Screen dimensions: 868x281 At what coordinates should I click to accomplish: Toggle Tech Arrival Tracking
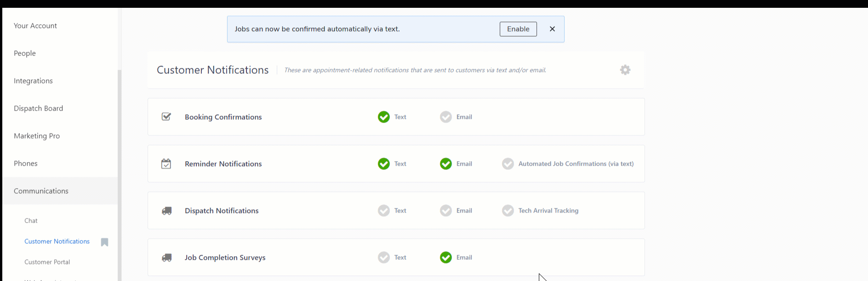[508, 211]
